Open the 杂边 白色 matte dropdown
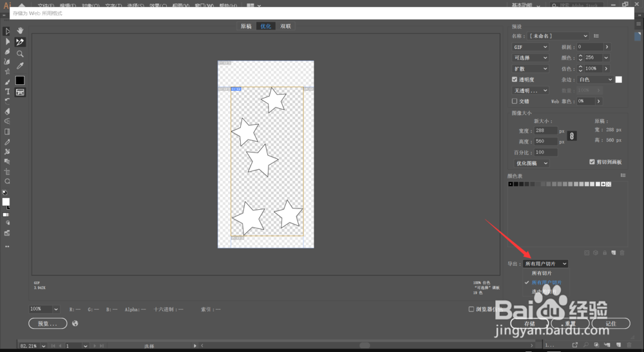Screen dimensions: 644x352 click(x=595, y=80)
